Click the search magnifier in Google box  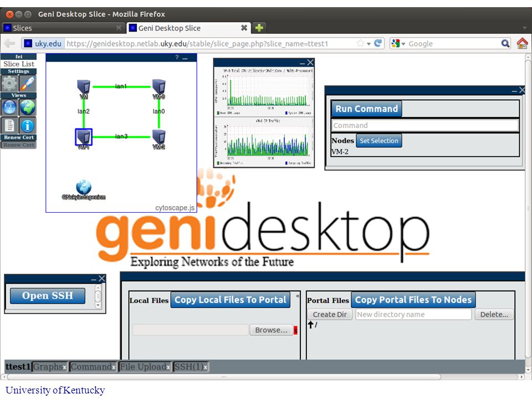tap(505, 43)
